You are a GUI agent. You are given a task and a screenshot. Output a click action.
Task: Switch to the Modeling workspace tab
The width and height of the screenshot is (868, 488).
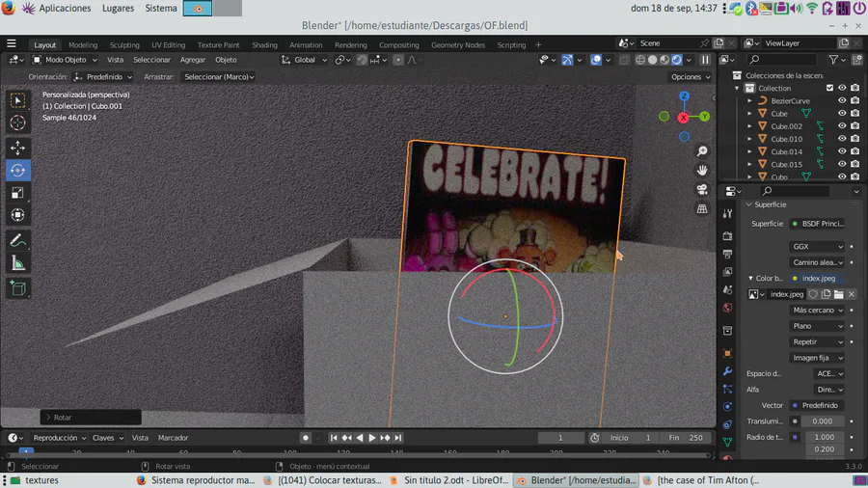tap(83, 44)
